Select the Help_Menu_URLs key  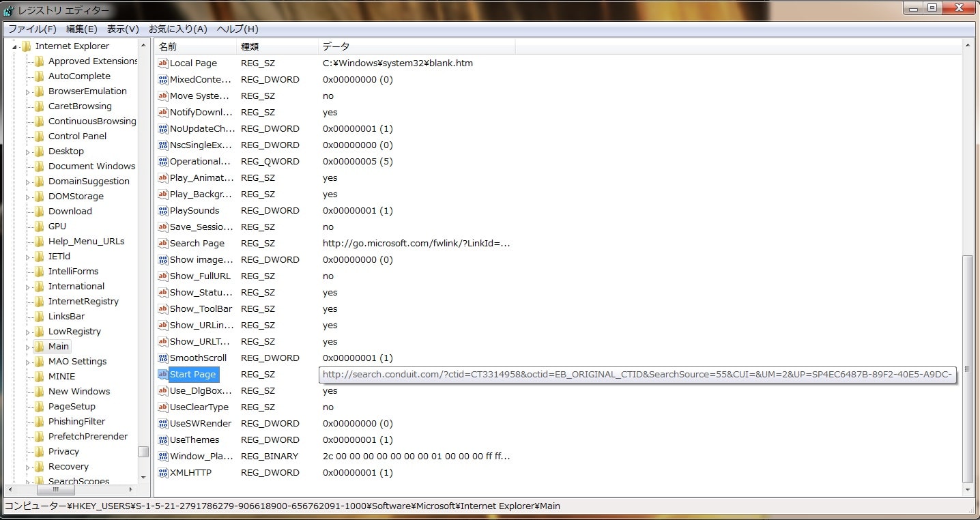pos(86,241)
